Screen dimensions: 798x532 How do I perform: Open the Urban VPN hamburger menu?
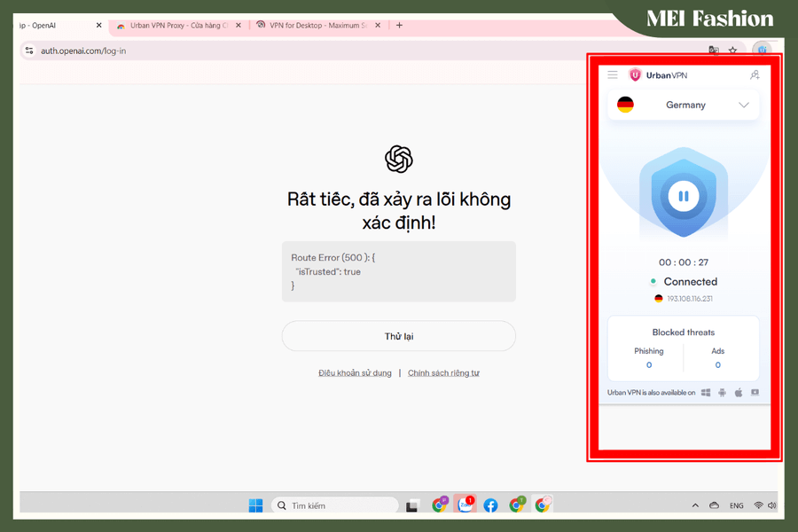[x=612, y=74]
